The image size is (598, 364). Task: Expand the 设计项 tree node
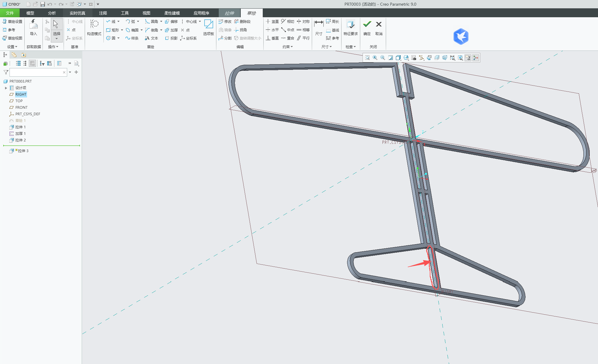click(x=6, y=88)
